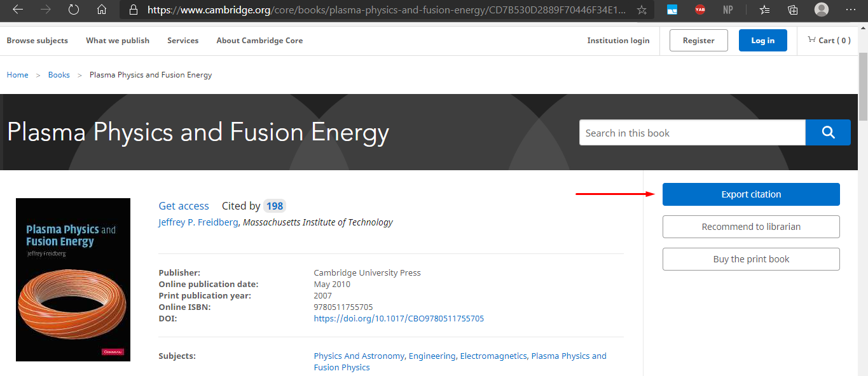Go to browser home page icon
This screenshot has width=868, height=376.
[102, 10]
